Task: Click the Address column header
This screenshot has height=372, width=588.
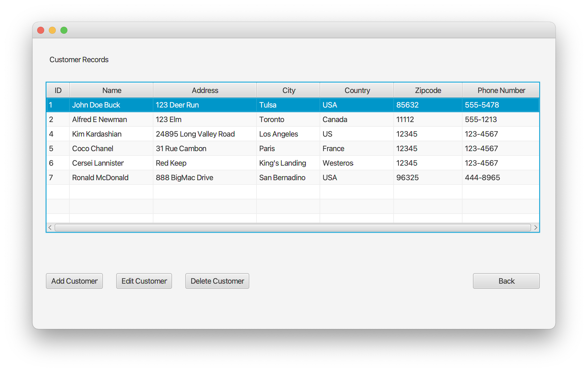Action: tap(205, 90)
